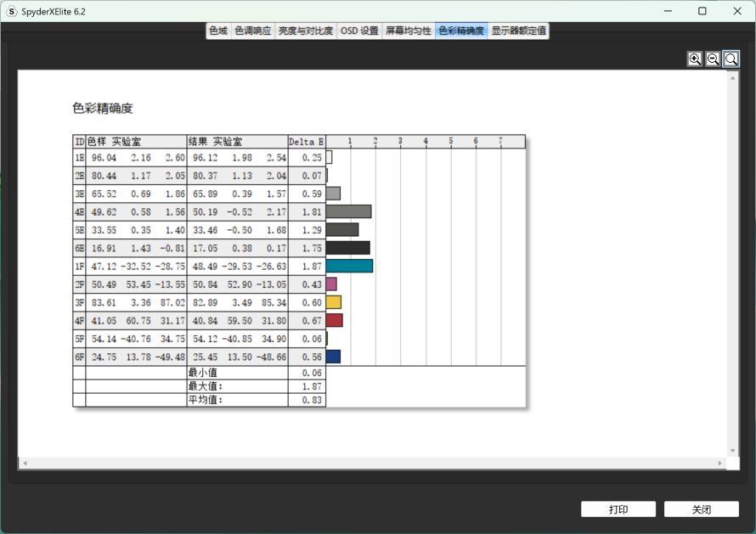Click the horizontal scrollbar right arrow

coord(719,464)
